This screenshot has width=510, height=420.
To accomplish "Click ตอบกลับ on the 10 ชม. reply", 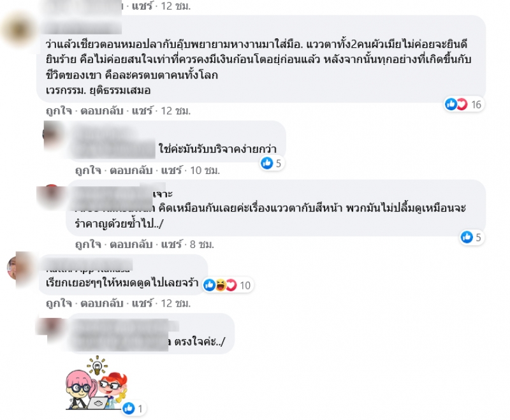I will point(131,170).
